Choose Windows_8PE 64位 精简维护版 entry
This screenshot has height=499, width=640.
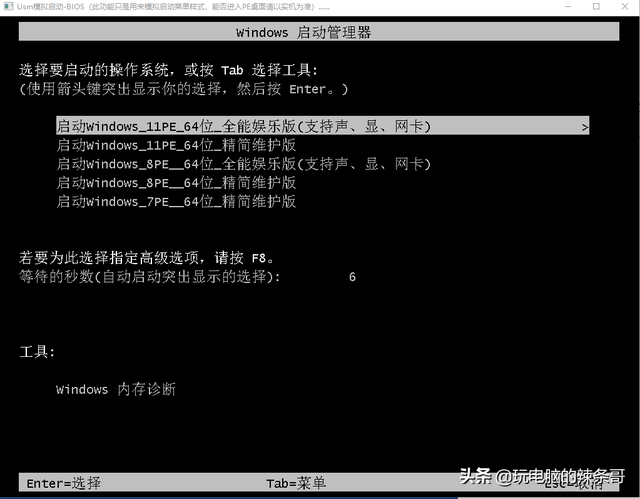click(176, 183)
